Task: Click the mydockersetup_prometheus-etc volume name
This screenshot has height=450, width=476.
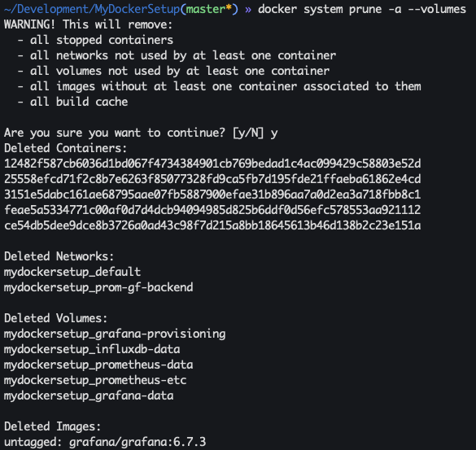Action: [95, 380]
